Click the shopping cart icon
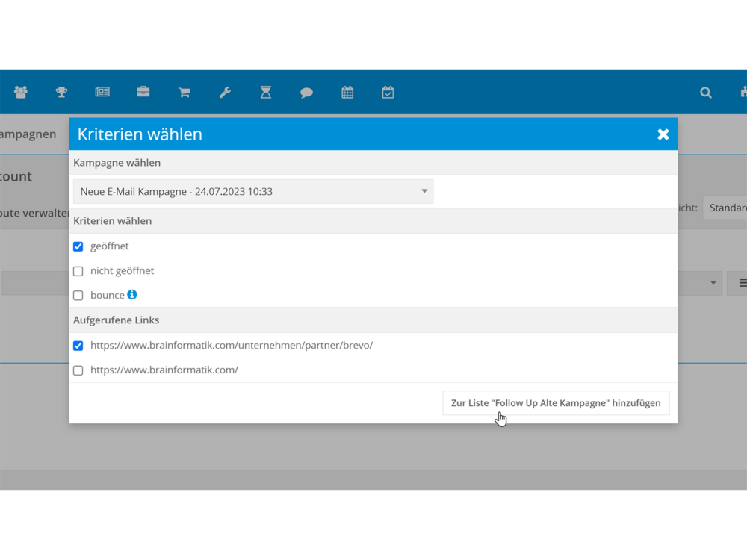 [184, 93]
